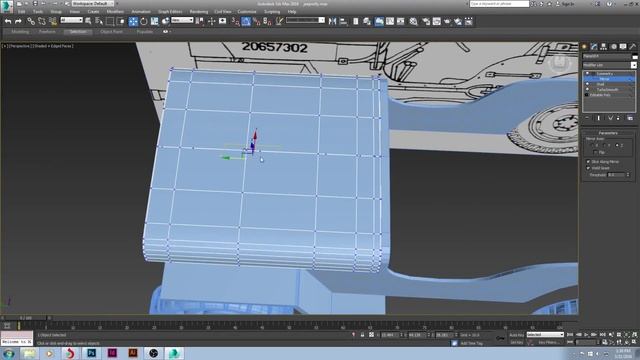Screen dimensions: 640x360
Task: Open the Tools menu
Action: pos(38,12)
